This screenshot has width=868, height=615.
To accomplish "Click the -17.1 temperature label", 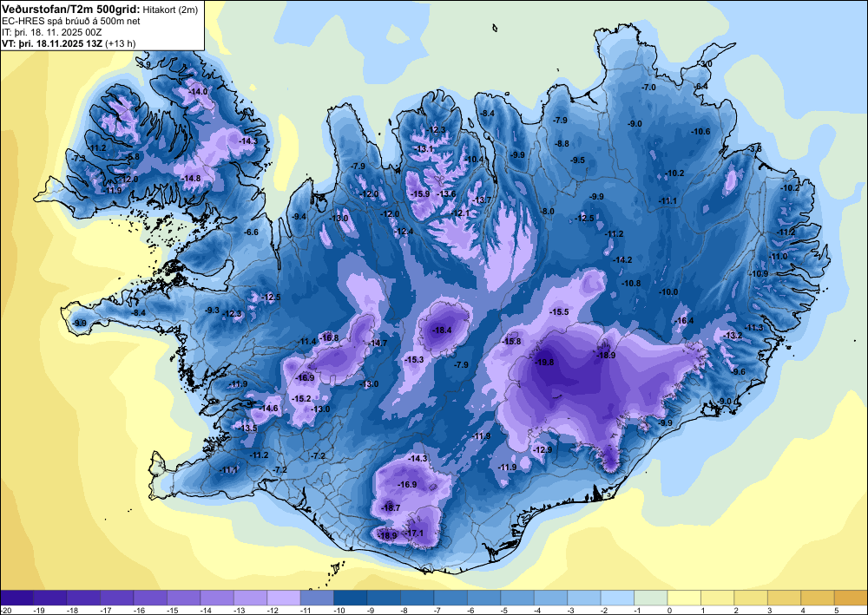I will click(414, 533).
